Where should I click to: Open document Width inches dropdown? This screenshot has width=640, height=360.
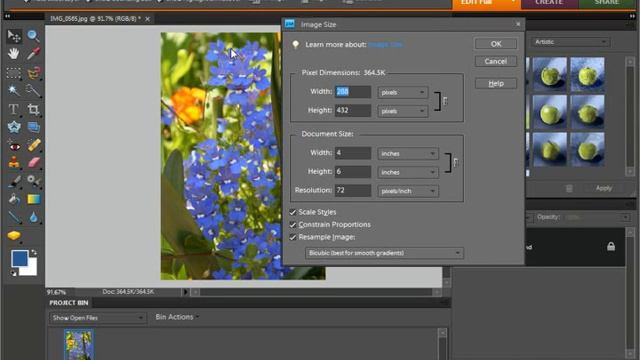pos(408,153)
